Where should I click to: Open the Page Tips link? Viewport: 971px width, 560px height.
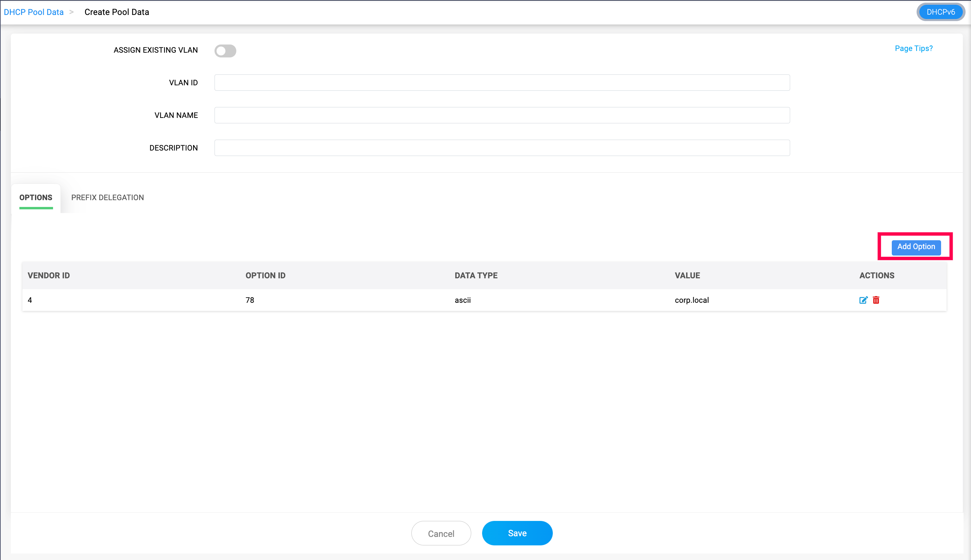pos(913,49)
